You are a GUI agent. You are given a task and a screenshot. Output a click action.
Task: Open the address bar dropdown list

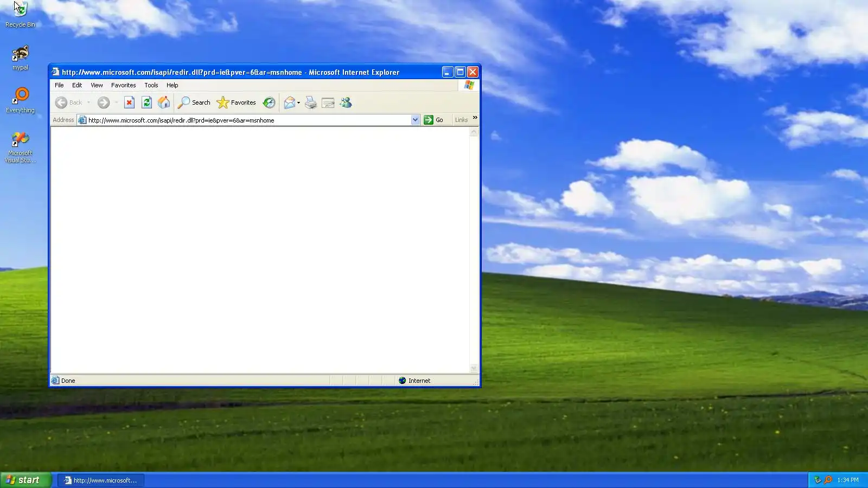pyautogui.click(x=415, y=120)
